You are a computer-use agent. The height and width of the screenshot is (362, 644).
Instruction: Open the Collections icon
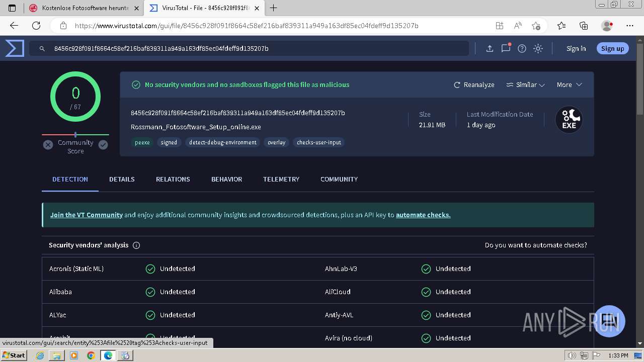point(584,26)
